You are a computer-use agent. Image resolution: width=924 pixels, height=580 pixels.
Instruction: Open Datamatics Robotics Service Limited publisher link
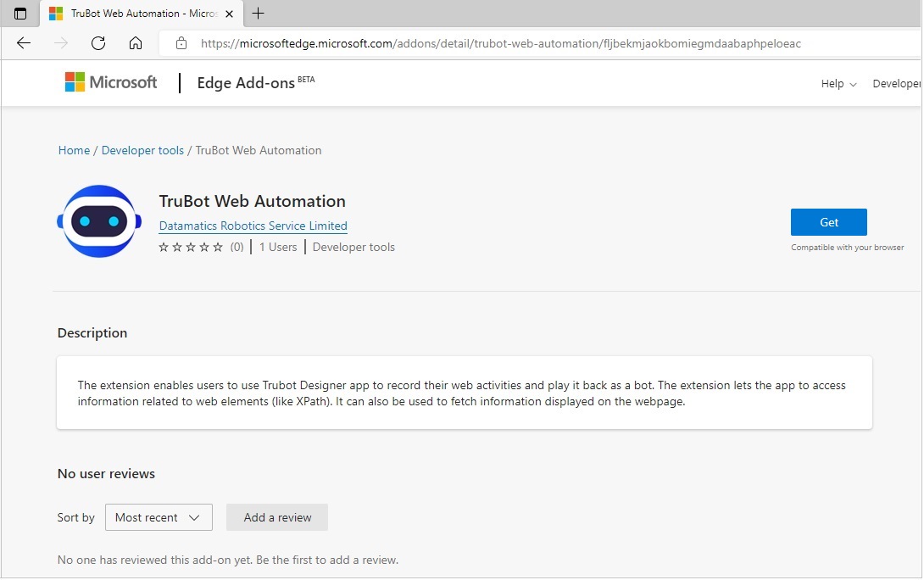[253, 226]
